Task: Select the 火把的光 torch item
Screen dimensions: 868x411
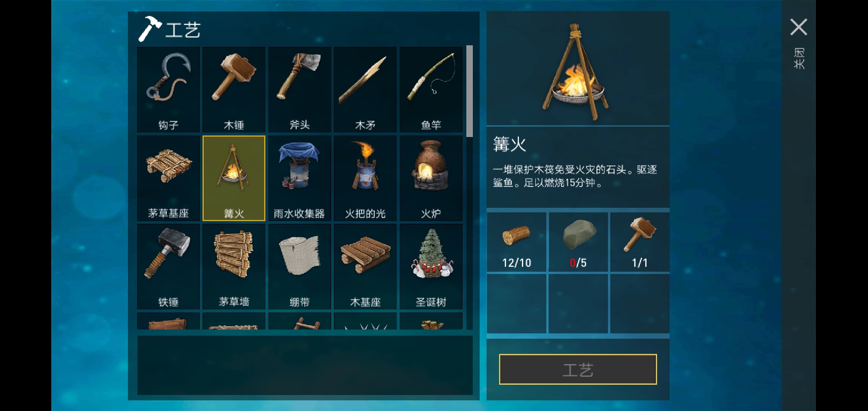Action: point(365,178)
